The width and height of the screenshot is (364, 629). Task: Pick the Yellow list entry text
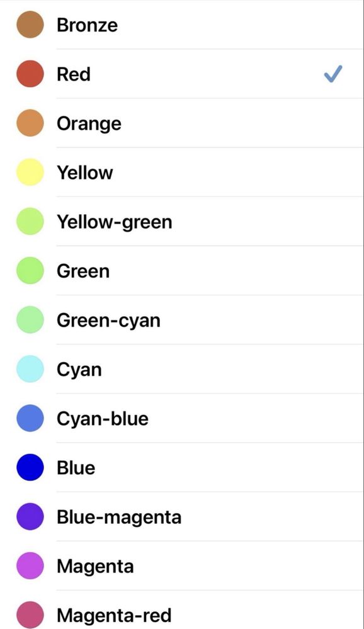[84, 173]
